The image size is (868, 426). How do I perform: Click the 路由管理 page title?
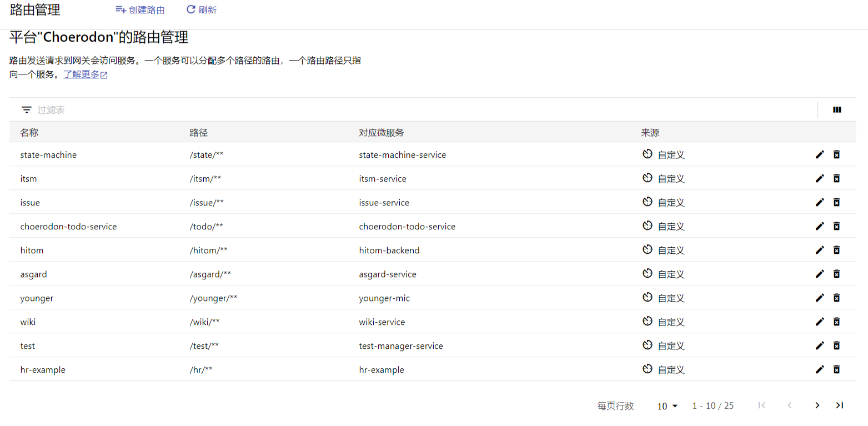pyautogui.click(x=35, y=9)
